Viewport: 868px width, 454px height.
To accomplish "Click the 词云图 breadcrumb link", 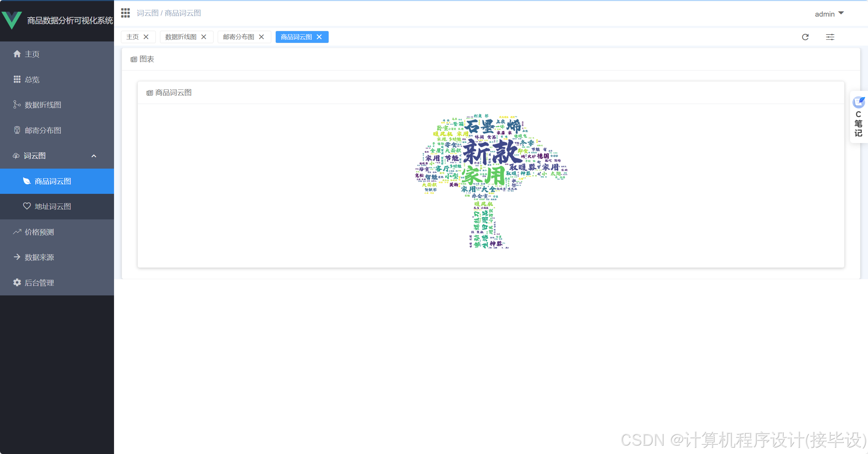I will coord(148,13).
